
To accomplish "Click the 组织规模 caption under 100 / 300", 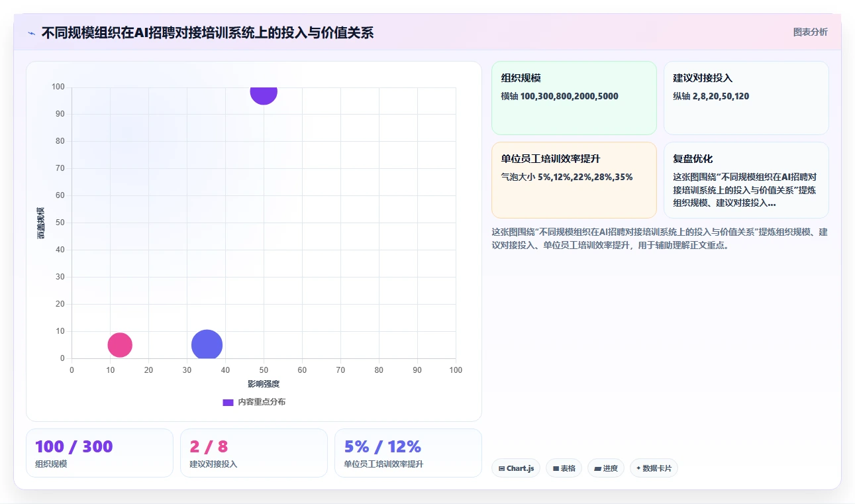I will tap(51, 464).
